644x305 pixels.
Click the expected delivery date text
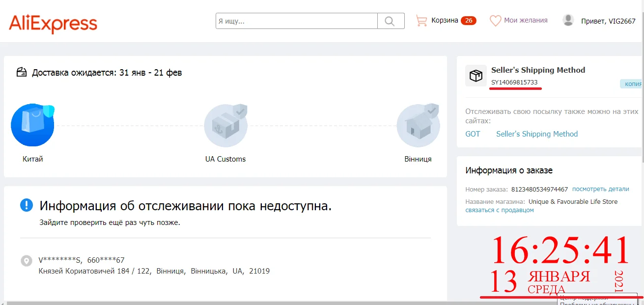tap(107, 73)
